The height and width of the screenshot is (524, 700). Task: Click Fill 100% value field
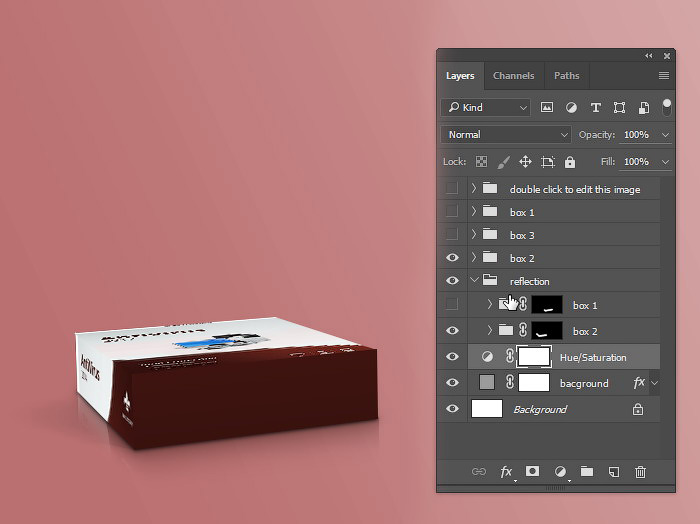[637, 162]
